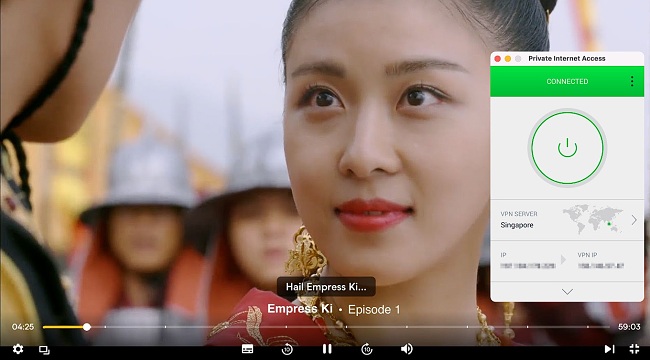Image resolution: width=650 pixels, height=360 pixels.
Task: Seek along the video progress bar
Action: (x=326, y=327)
